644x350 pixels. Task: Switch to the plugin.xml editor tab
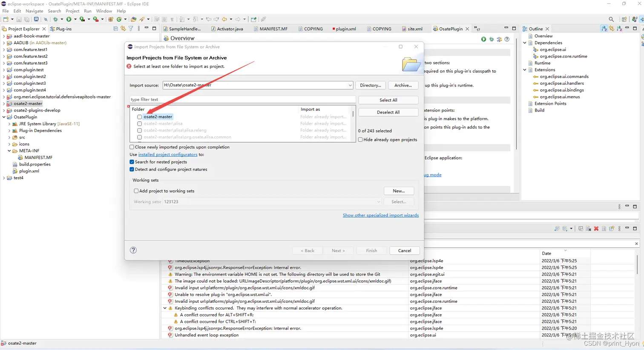344,29
